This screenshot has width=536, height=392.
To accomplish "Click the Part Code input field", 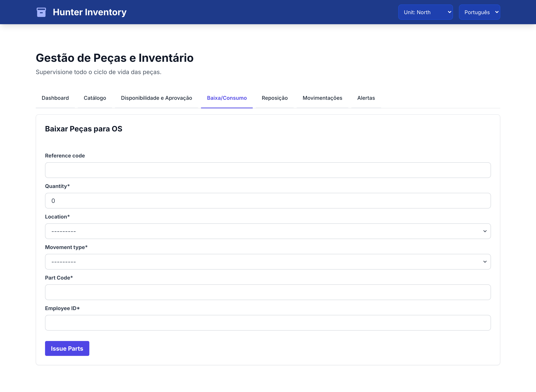I will 268,292.
